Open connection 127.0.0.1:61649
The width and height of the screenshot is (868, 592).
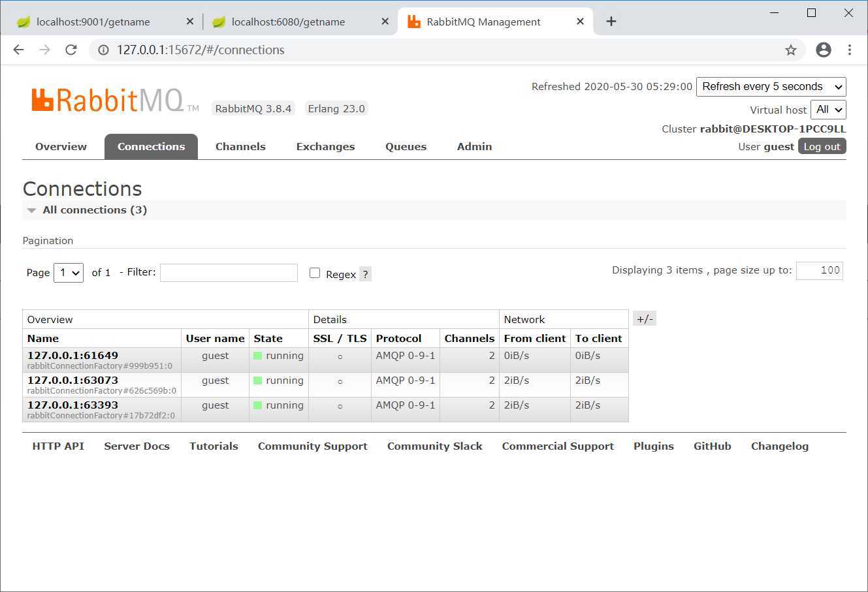(72, 356)
